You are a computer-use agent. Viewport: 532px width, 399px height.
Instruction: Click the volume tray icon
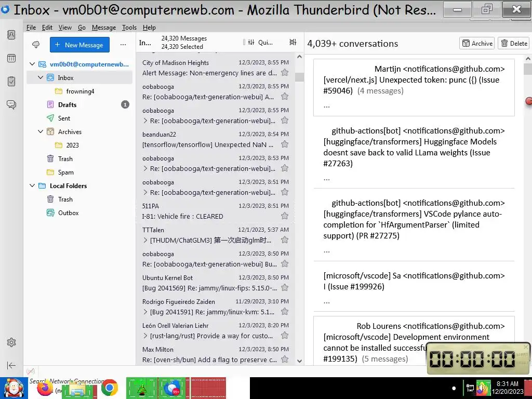click(x=482, y=389)
